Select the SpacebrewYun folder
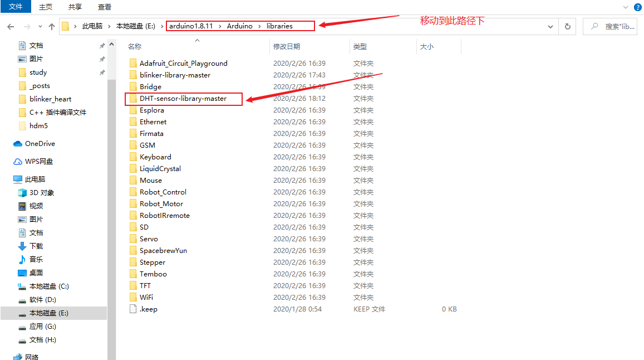The height and width of the screenshot is (360, 644). 163,251
